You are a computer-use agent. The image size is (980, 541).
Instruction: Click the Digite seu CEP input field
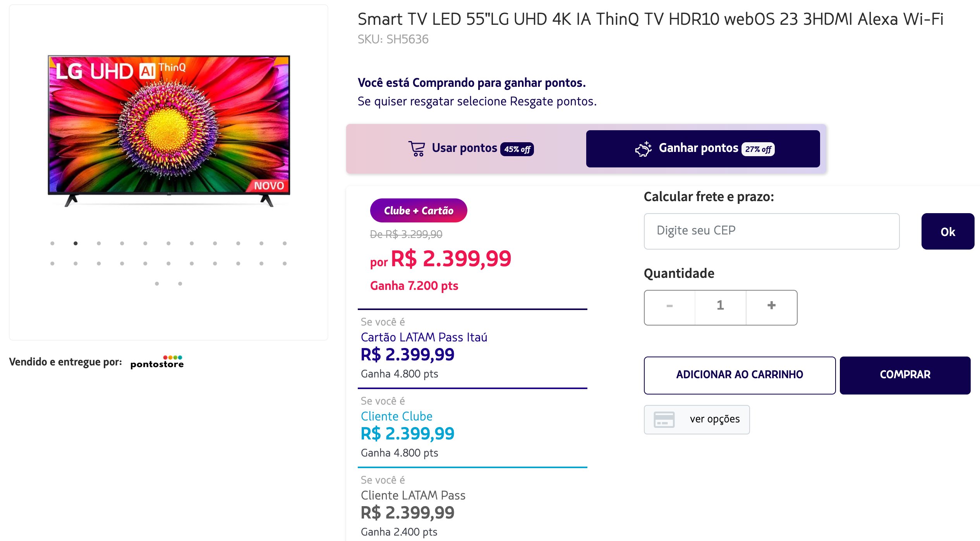pos(771,231)
